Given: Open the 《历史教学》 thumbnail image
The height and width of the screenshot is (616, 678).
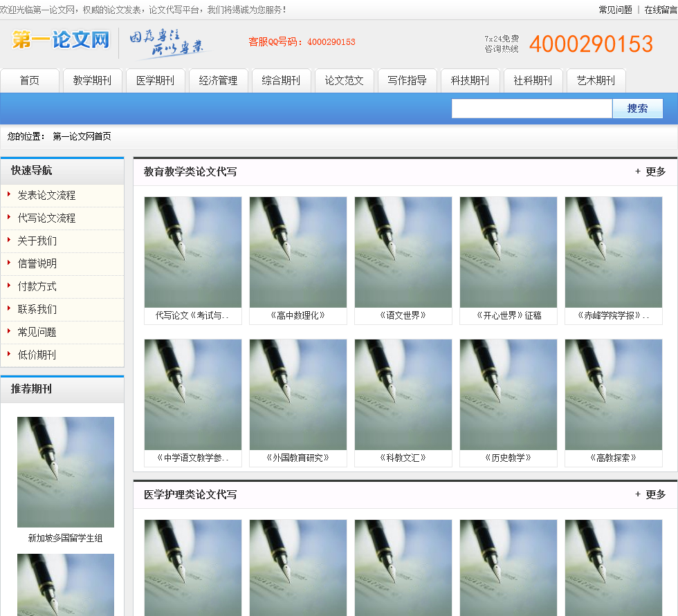Looking at the screenshot, I should [x=508, y=394].
